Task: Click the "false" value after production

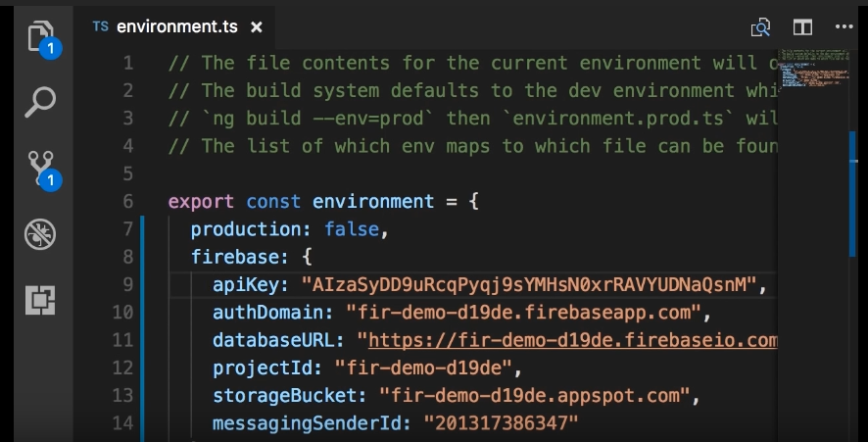Action: coord(354,229)
